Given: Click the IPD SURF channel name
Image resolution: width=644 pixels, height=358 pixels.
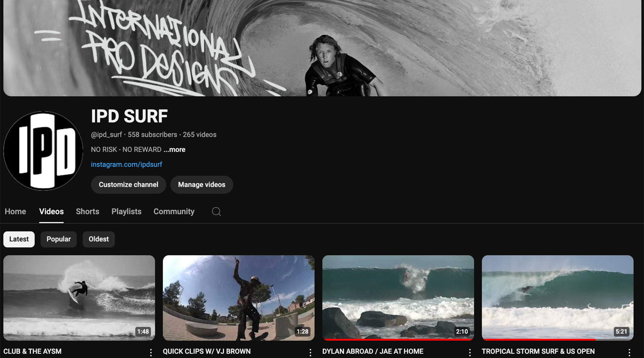Looking at the screenshot, I should 130,116.
